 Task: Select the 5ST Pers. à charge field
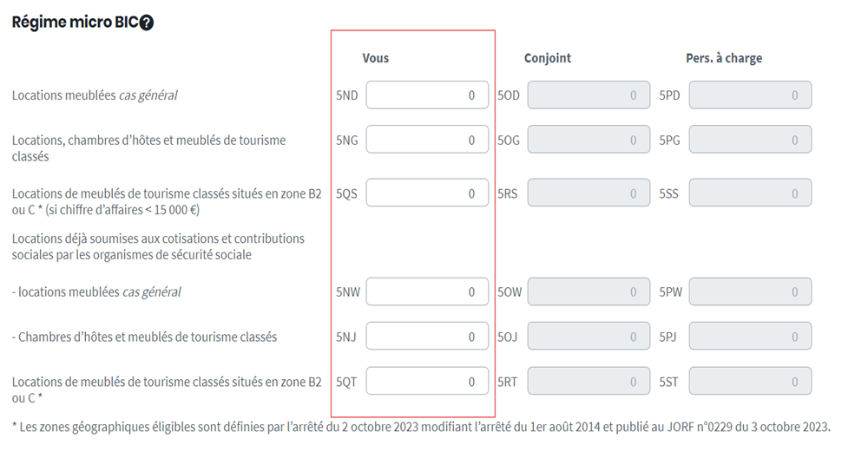click(x=750, y=382)
